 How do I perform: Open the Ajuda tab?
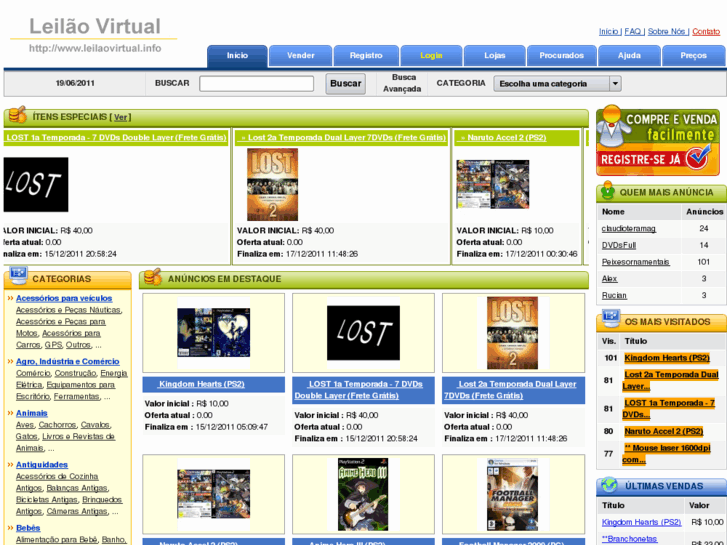tap(629, 56)
